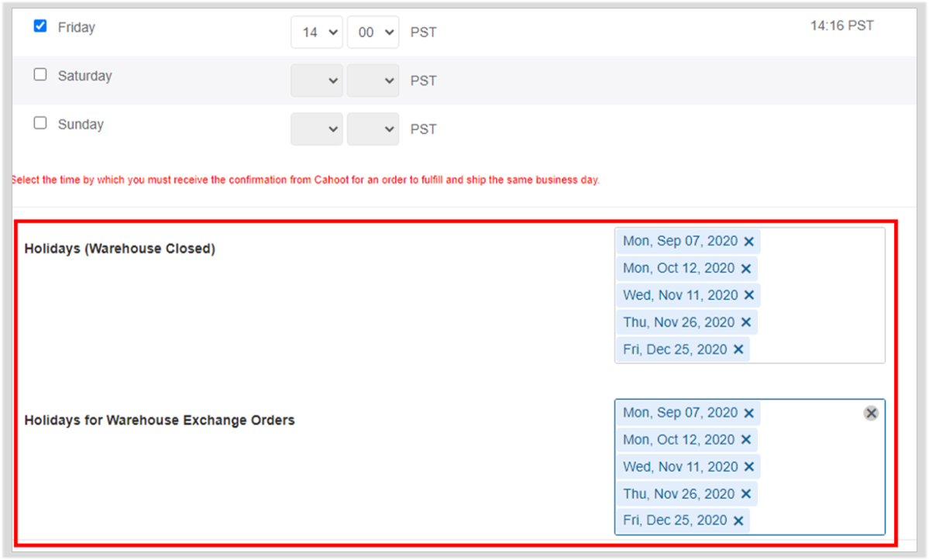The image size is (929, 560).
Task: Click the Saturday day label
Action: tap(84, 76)
